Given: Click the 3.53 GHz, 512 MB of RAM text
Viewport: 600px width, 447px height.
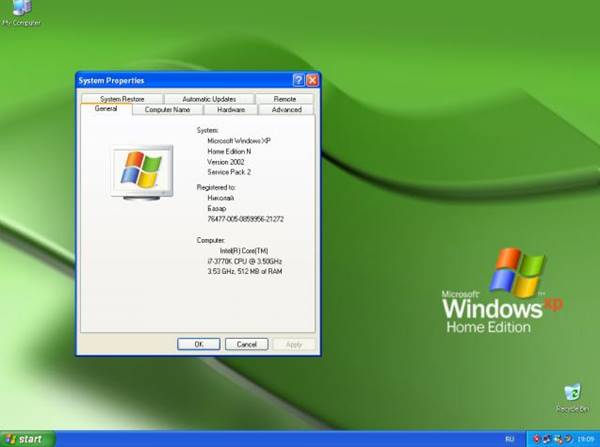Looking at the screenshot, I should click(245, 271).
